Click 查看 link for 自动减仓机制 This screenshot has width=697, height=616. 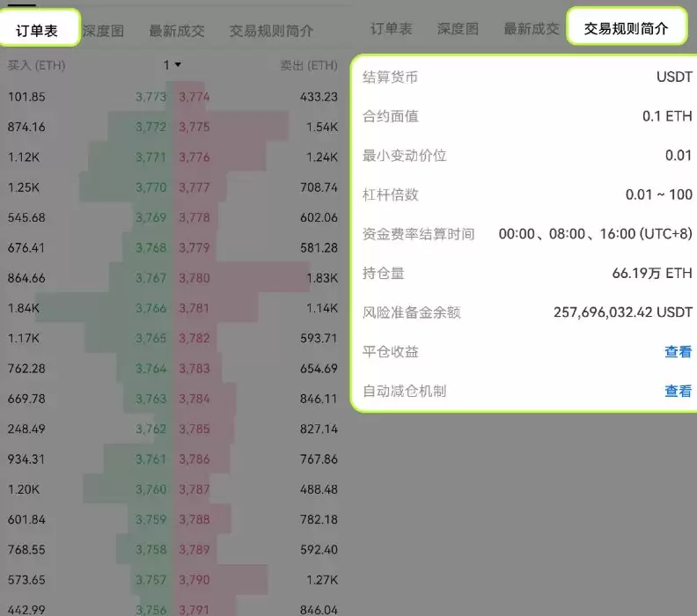tap(678, 391)
